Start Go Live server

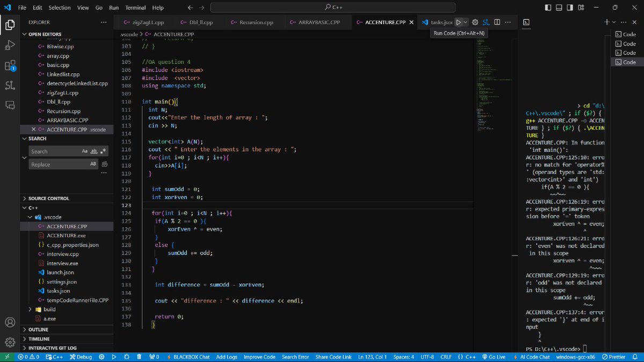(494, 357)
